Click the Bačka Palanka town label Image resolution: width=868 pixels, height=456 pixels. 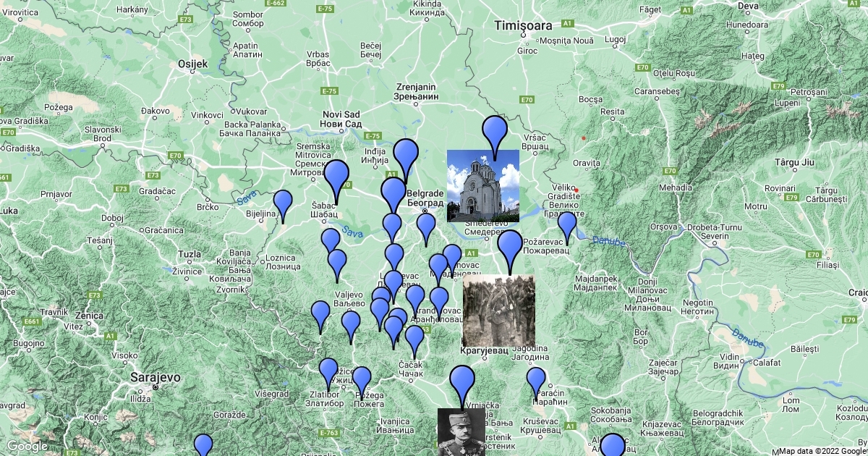click(x=250, y=129)
